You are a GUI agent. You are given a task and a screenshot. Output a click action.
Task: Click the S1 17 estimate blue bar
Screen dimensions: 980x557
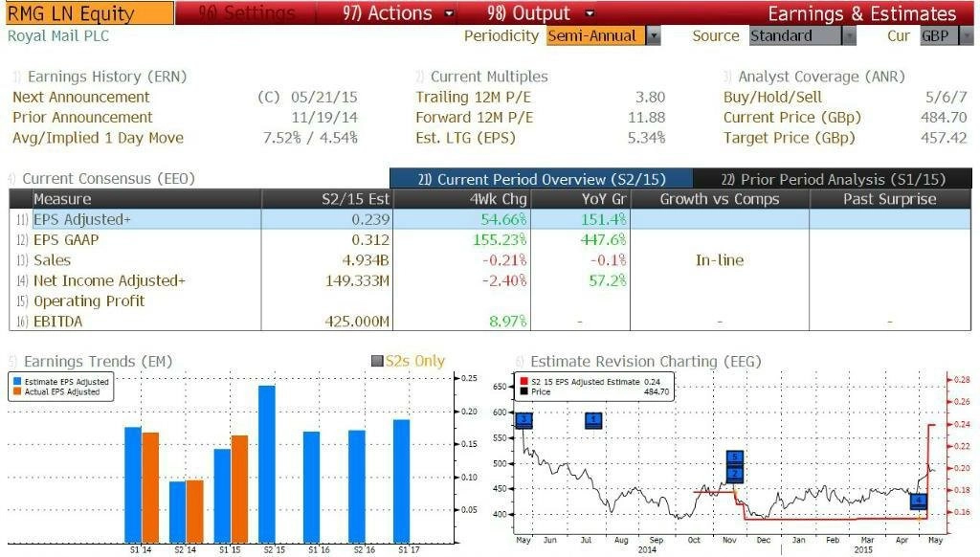click(401, 481)
